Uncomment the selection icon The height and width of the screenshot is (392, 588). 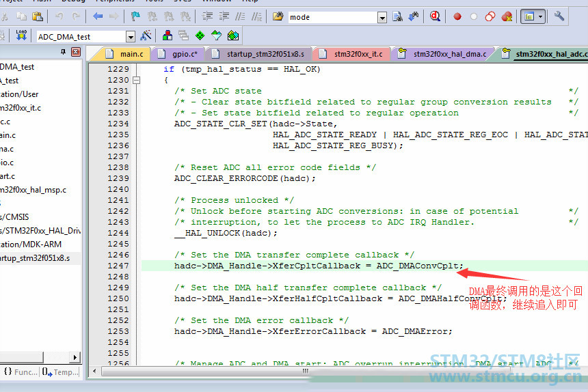point(257,16)
